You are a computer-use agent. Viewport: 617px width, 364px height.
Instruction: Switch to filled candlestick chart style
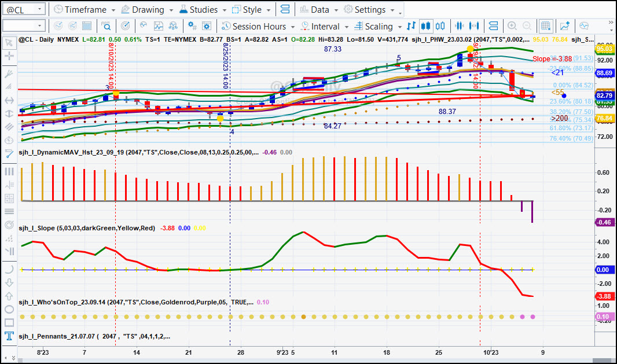pyautogui.click(x=425, y=26)
